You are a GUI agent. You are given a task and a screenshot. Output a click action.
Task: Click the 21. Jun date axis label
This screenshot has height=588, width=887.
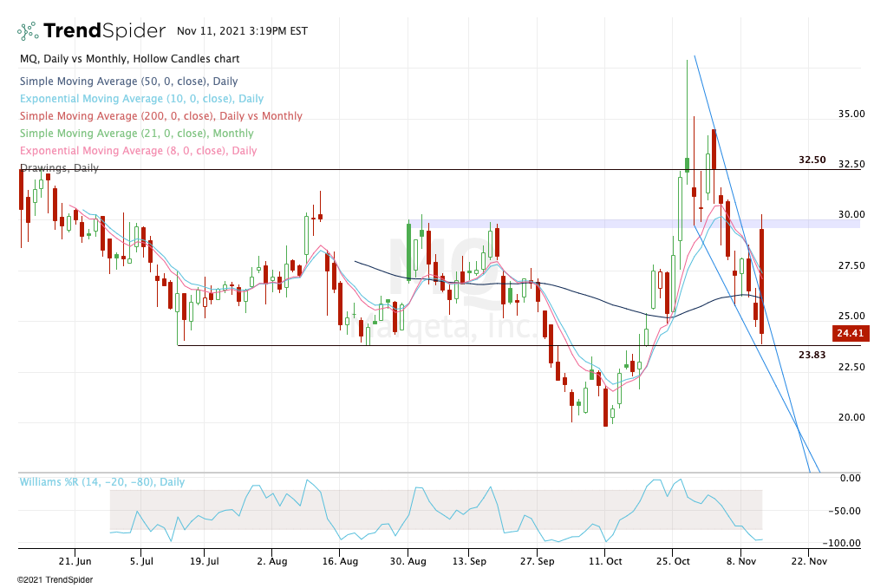tap(76, 562)
